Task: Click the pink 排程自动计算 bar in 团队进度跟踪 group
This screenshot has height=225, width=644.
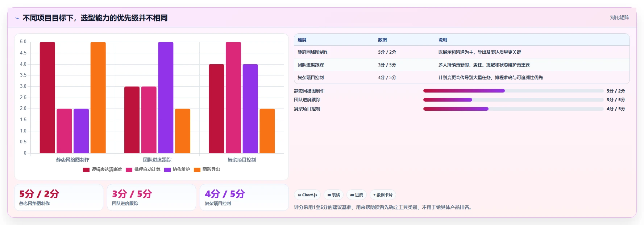Action: coord(149,120)
